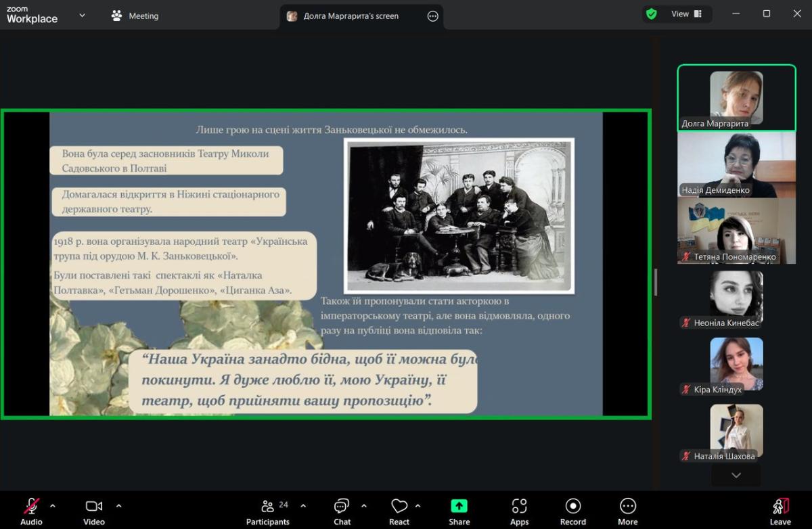Viewport: 812px width, 529px height.
Task: Open the Chat panel
Action: (x=342, y=511)
